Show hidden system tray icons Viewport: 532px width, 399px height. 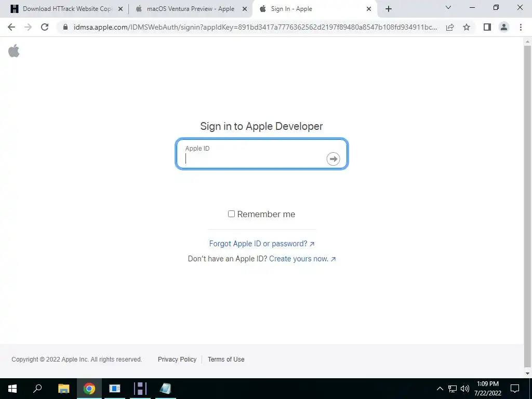(x=440, y=389)
